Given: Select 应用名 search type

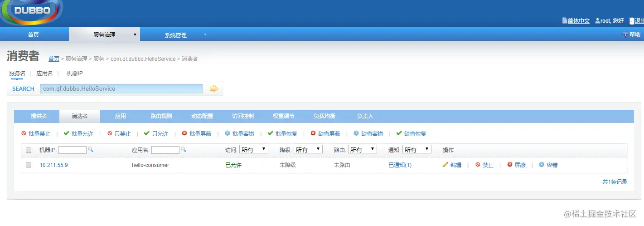Looking at the screenshot, I should [x=44, y=73].
